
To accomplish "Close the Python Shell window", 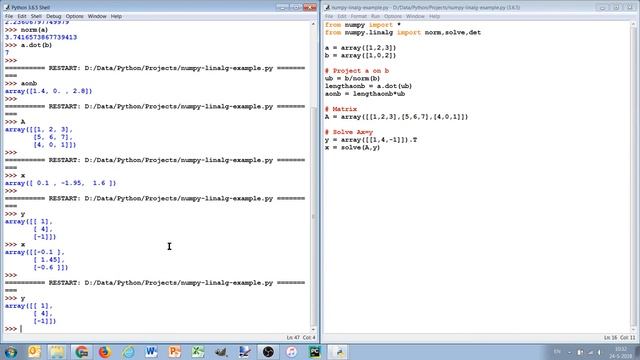I will pyautogui.click(x=309, y=7).
